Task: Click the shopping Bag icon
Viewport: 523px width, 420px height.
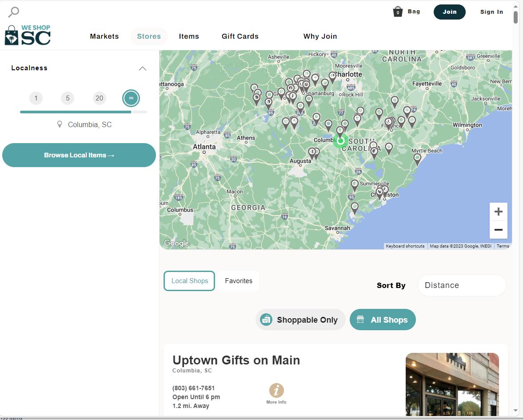Action: point(398,11)
